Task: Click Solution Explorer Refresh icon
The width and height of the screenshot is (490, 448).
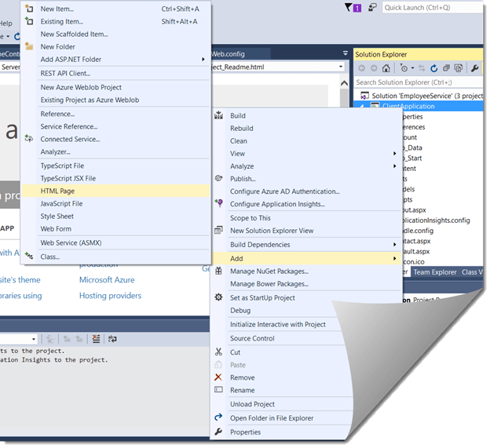Action: [433, 68]
